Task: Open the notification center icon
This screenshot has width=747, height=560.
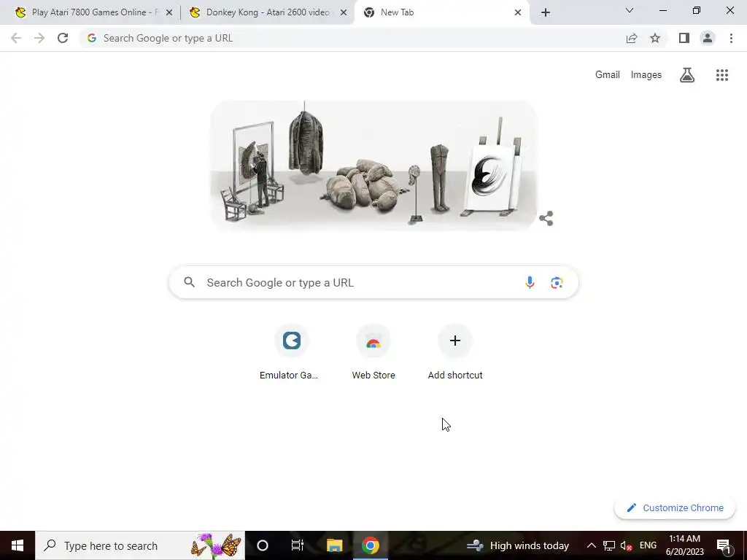Action: tap(724, 545)
